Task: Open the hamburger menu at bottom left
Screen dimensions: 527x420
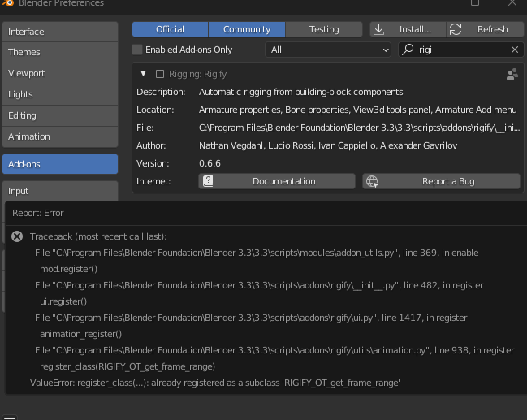Action: tap(10, 418)
